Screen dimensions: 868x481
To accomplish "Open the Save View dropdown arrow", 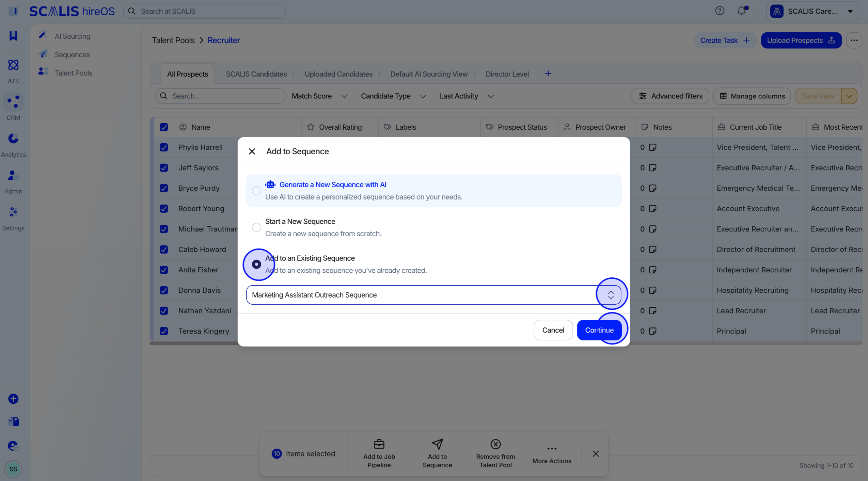I will [849, 96].
